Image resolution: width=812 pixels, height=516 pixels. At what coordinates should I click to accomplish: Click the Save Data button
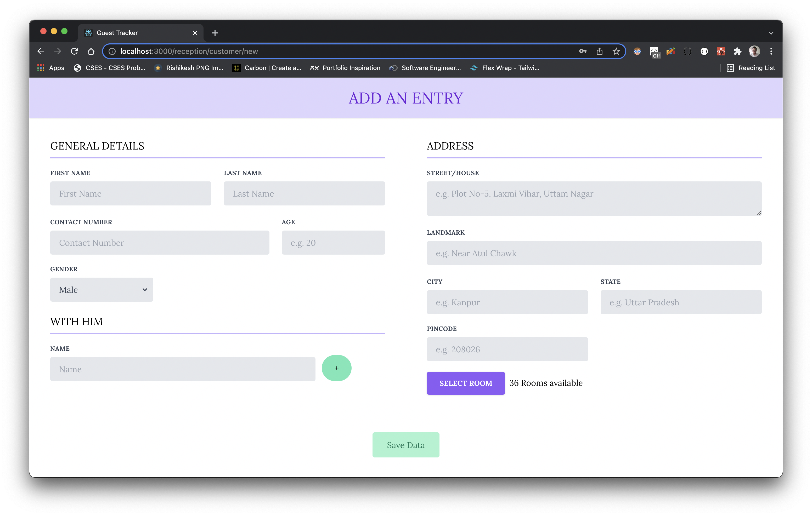tap(406, 445)
